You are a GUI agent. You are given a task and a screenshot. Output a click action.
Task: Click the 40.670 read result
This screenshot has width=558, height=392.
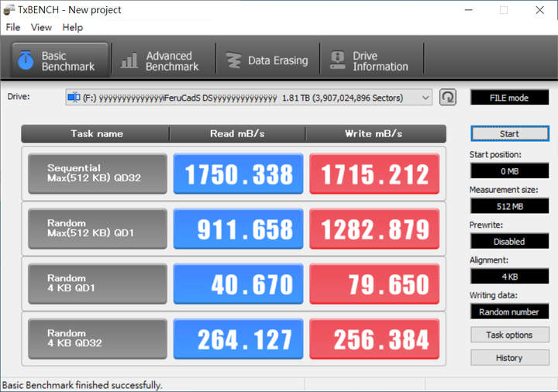(x=239, y=284)
